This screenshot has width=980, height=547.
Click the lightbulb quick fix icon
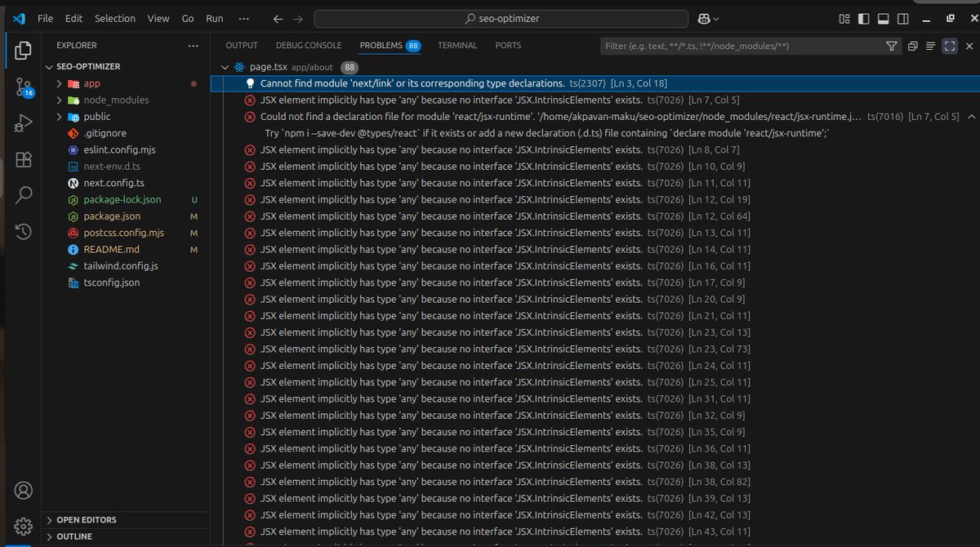point(251,83)
